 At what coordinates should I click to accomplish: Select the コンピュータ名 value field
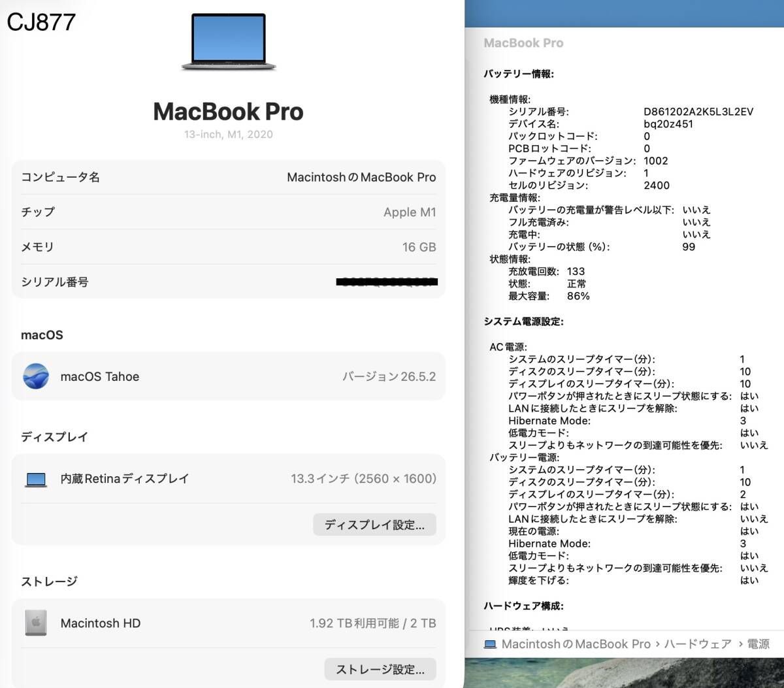click(361, 177)
